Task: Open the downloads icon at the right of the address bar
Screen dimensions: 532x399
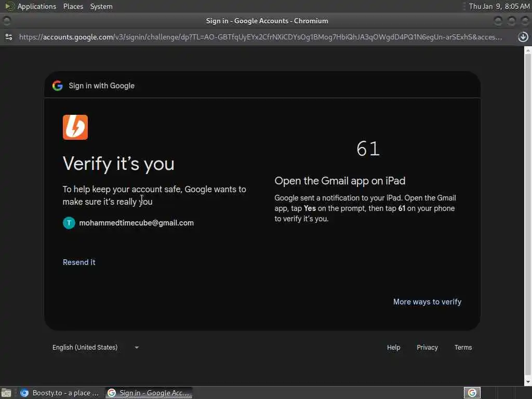Action: pos(523,37)
